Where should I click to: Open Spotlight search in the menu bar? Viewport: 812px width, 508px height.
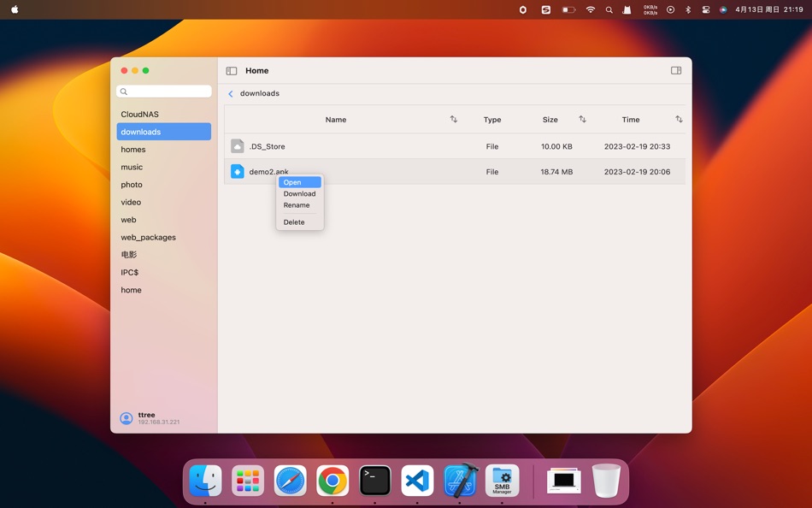tap(609, 9)
